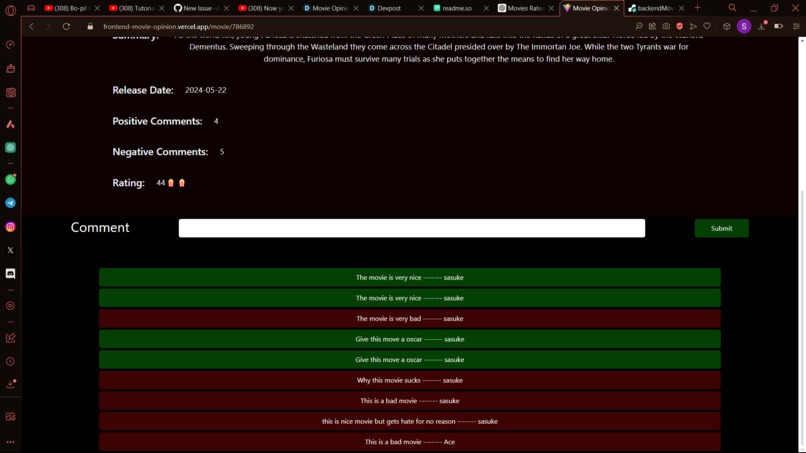Open Instagram in the sidebar
This screenshot has height=453, width=806.
(10, 227)
